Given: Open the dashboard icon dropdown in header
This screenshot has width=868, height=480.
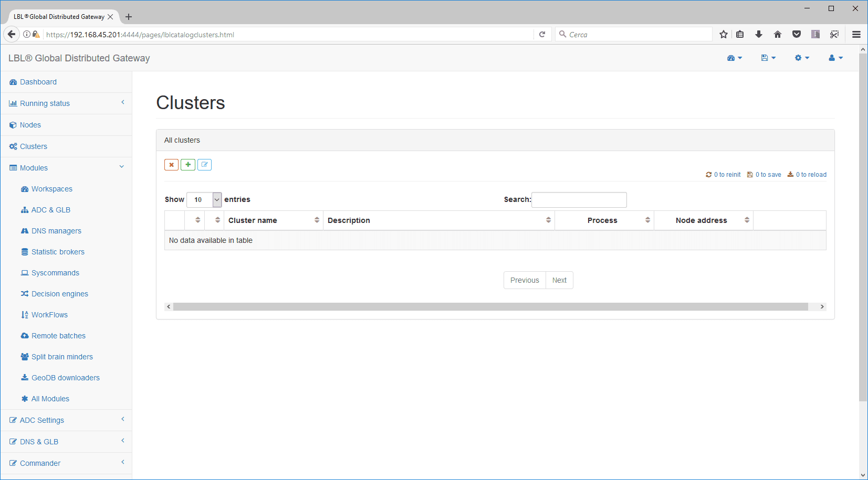Looking at the screenshot, I should (x=734, y=58).
